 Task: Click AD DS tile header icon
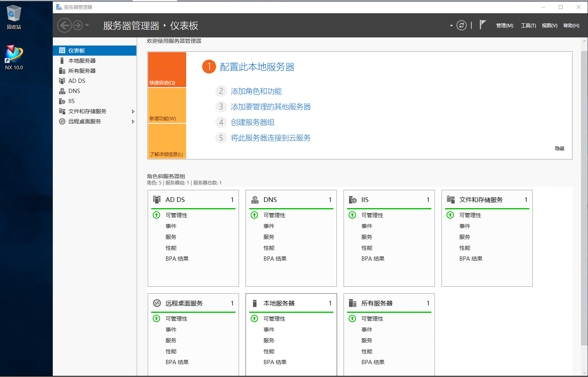[x=157, y=200]
